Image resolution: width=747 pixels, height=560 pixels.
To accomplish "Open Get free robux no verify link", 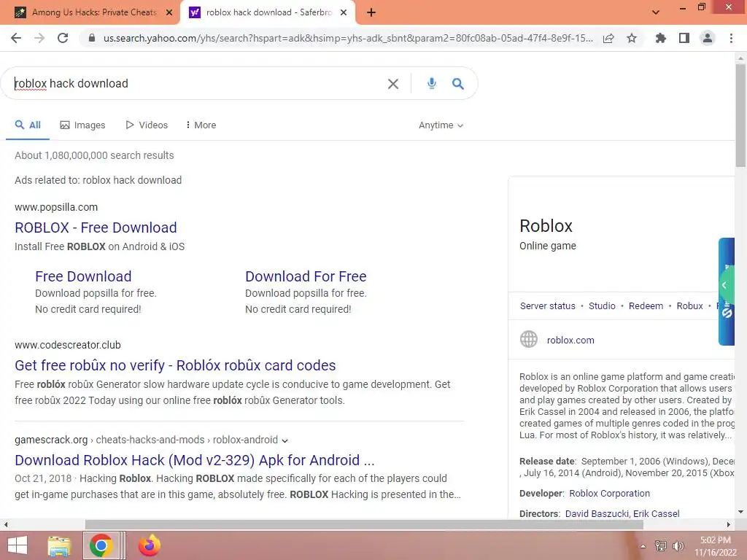I will pos(175,365).
